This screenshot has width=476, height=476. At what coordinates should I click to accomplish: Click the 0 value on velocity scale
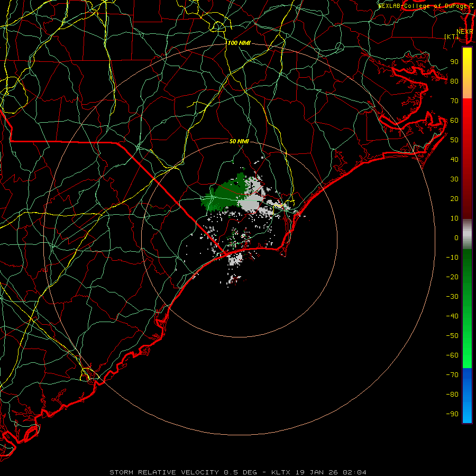coord(456,238)
